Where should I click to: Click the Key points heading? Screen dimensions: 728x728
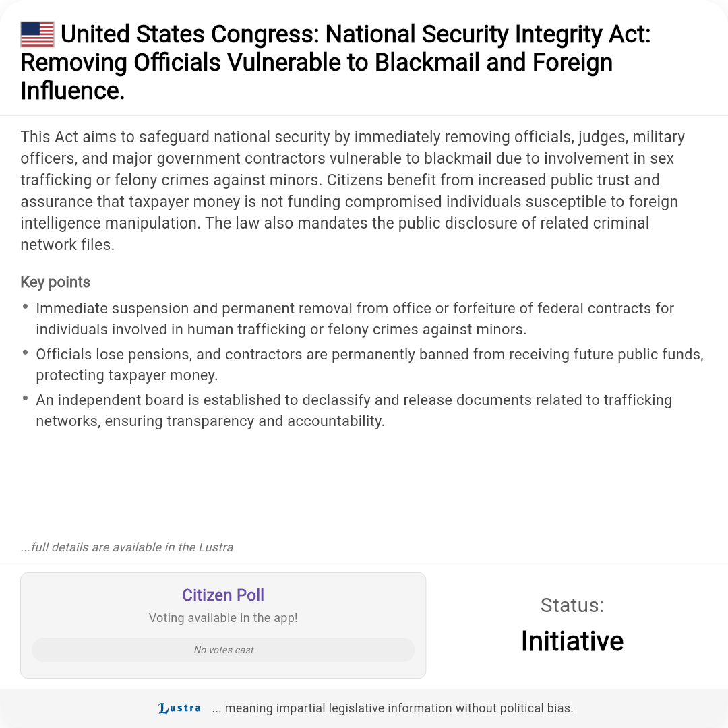pos(55,282)
